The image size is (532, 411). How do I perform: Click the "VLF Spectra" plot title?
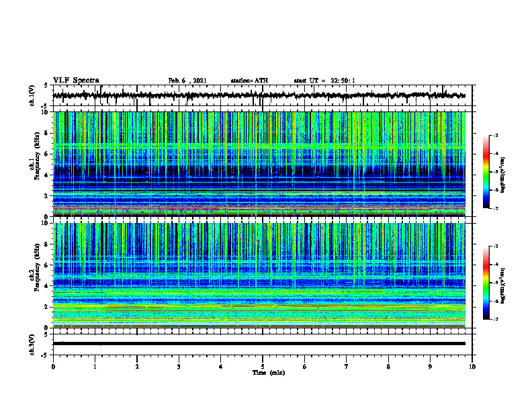click(x=76, y=81)
